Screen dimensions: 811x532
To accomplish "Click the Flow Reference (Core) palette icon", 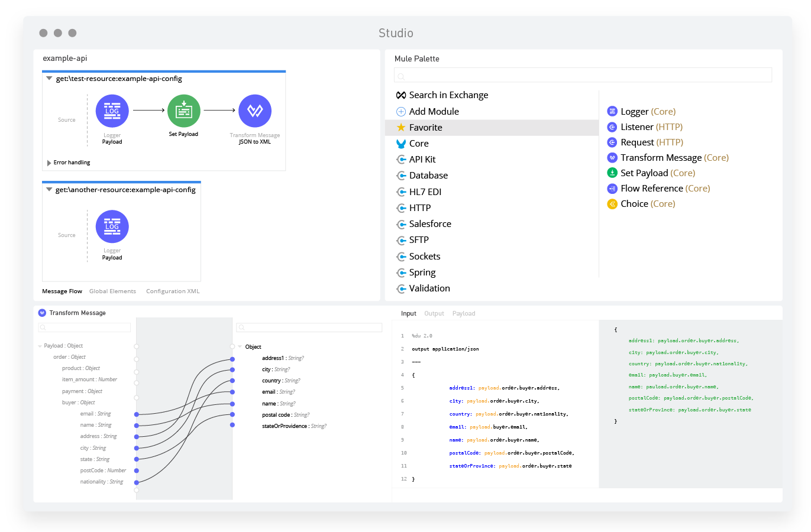I will [x=612, y=189].
